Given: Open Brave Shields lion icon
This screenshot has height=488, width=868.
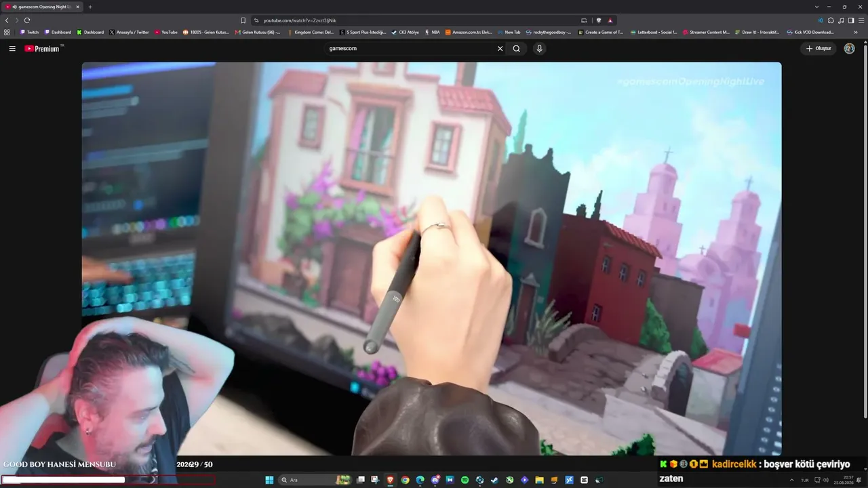Looking at the screenshot, I should point(599,20).
